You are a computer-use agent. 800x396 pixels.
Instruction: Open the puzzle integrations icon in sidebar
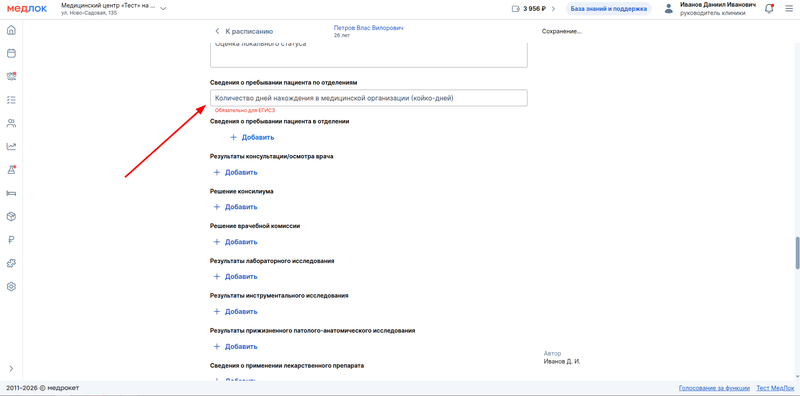coord(11,263)
